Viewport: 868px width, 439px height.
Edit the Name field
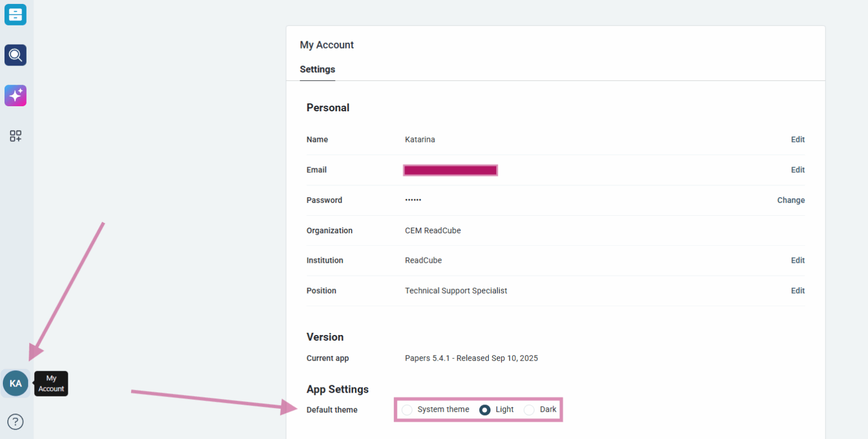click(x=797, y=140)
